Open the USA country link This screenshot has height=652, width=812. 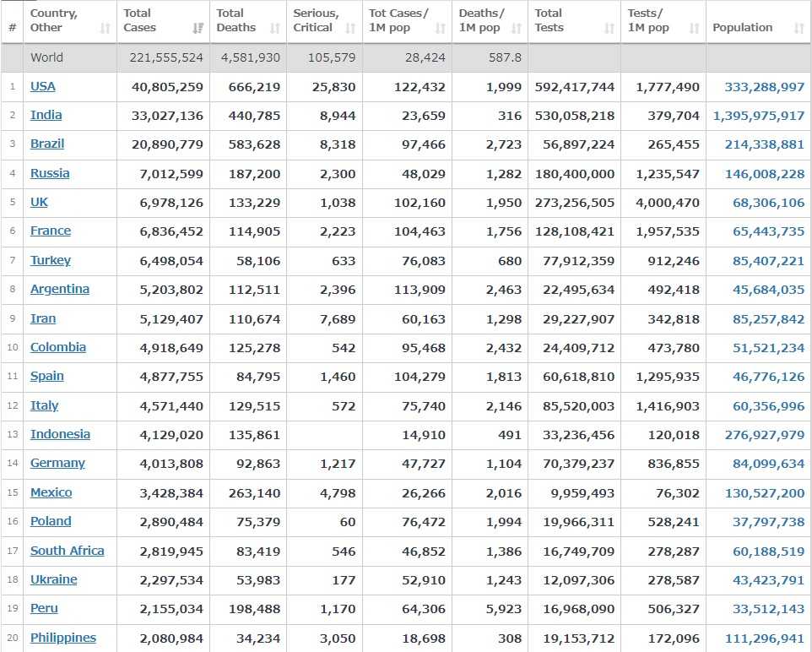tap(43, 86)
